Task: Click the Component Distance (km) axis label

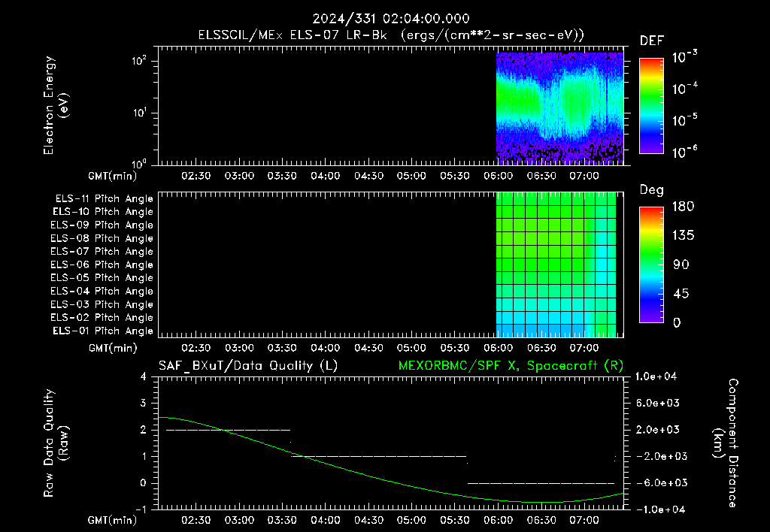Action: pyautogui.click(x=726, y=443)
